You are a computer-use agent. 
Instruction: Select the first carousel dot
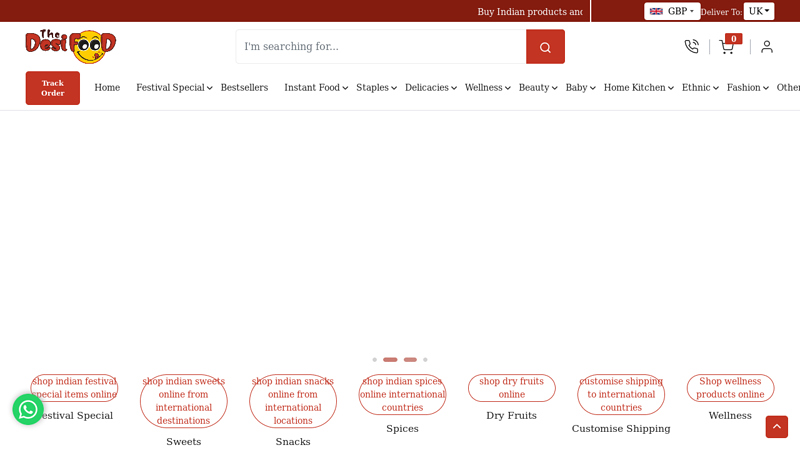(x=374, y=360)
